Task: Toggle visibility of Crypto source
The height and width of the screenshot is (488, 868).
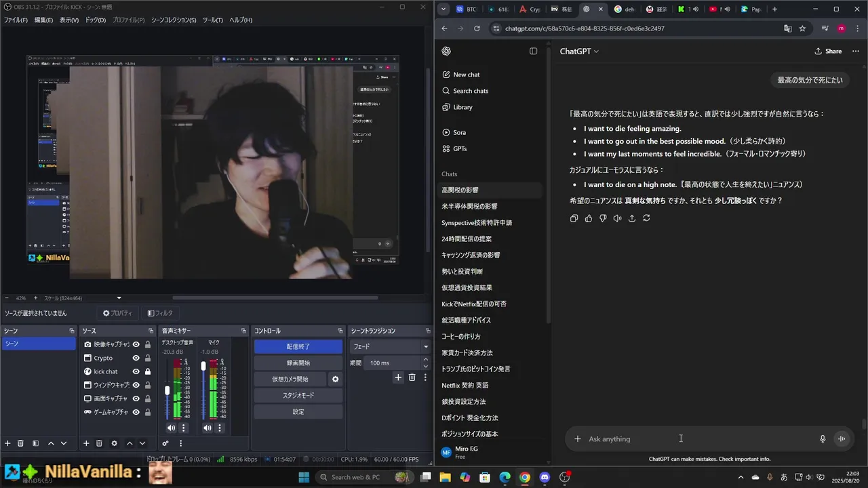Action: coord(136,358)
